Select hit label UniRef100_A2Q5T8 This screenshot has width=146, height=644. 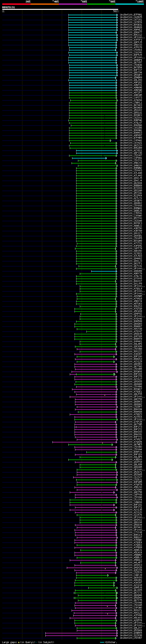point(131,620)
